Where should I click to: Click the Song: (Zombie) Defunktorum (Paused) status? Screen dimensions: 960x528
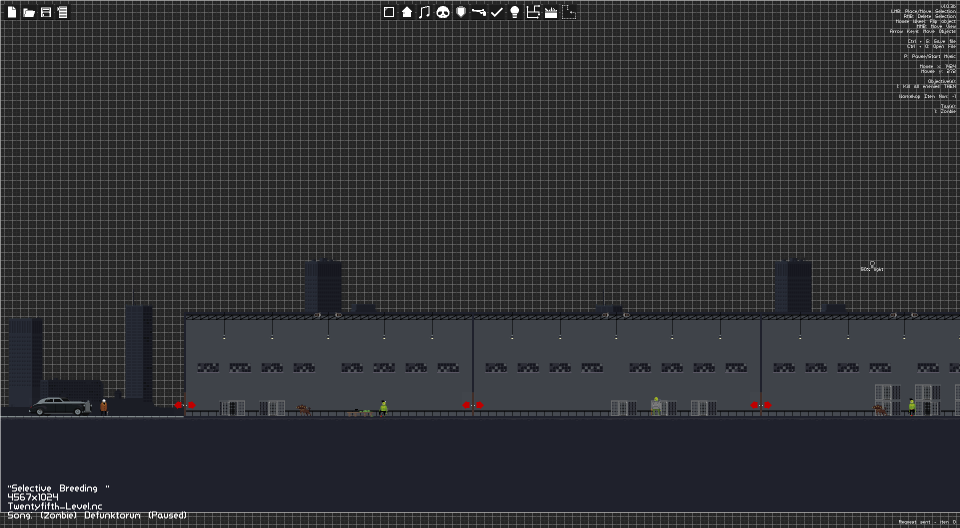97,516
